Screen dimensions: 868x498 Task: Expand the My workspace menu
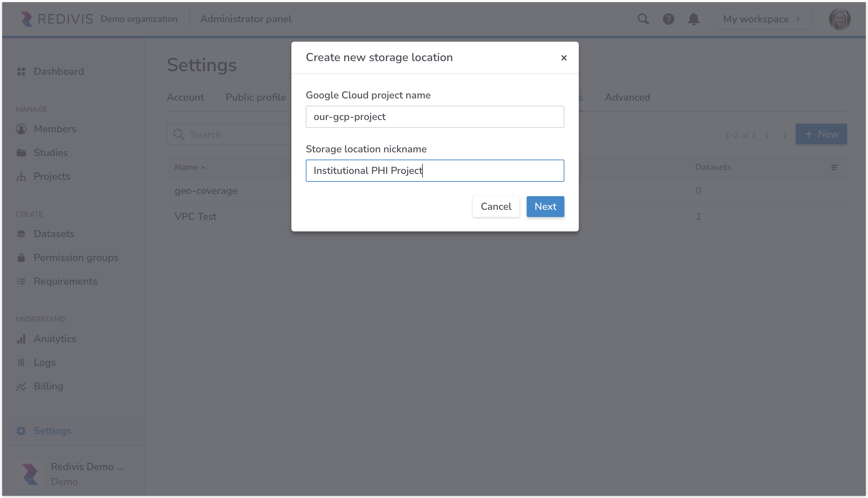[762, 19]
